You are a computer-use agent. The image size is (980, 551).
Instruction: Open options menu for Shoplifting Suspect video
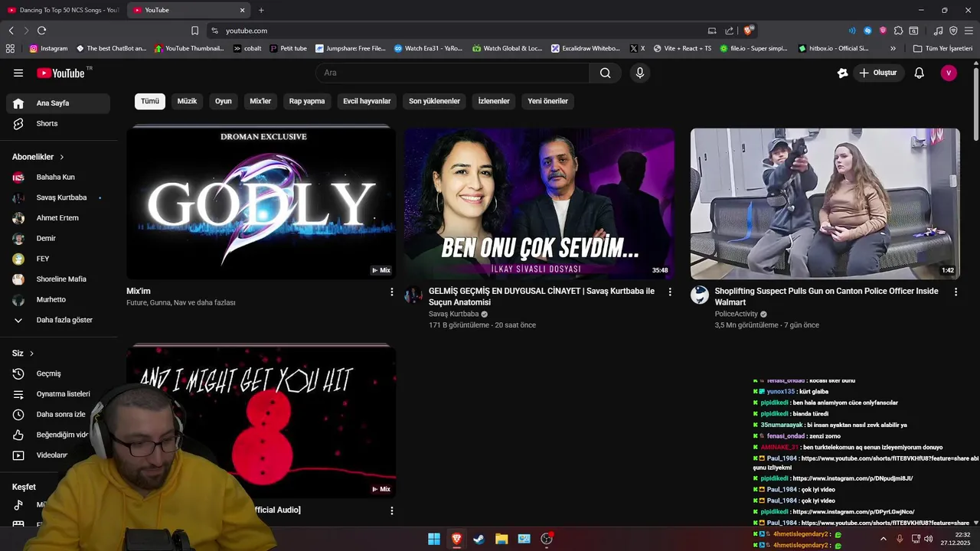(x=955, y=292)
